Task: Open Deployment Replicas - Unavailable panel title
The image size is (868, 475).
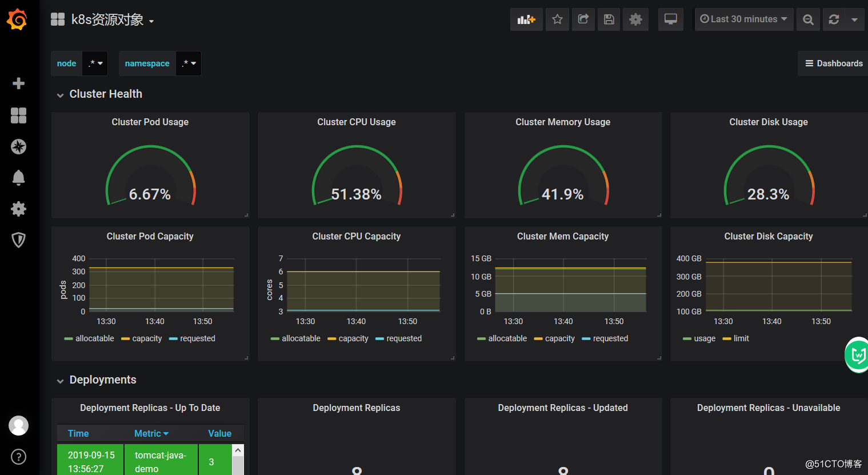Action: pos(769,408)
